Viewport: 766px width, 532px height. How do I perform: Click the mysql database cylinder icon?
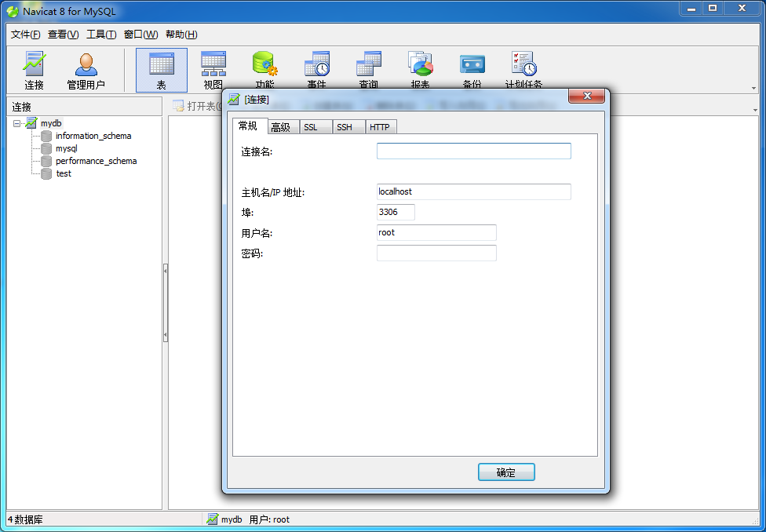tap(46, 148)
